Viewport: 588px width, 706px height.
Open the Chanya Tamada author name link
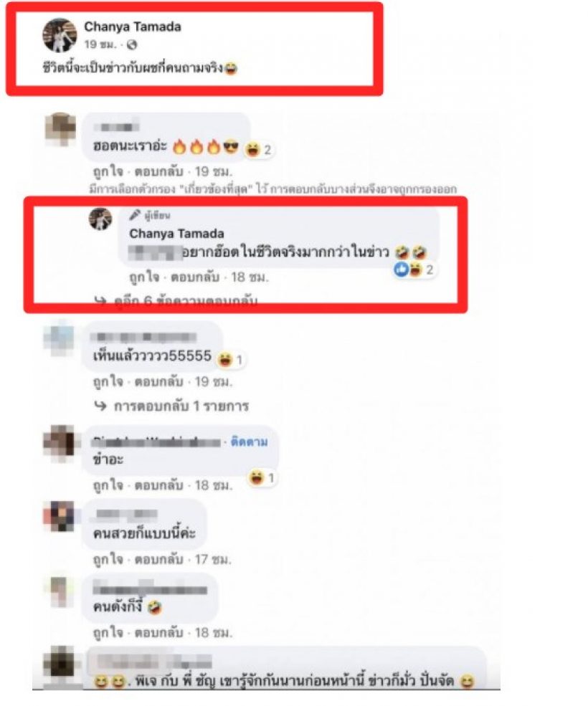pos(133,27)
